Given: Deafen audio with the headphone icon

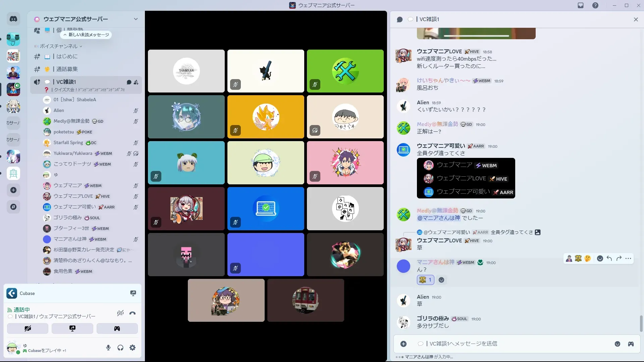Looking at the screenshot, I should (x=120, y=348).
